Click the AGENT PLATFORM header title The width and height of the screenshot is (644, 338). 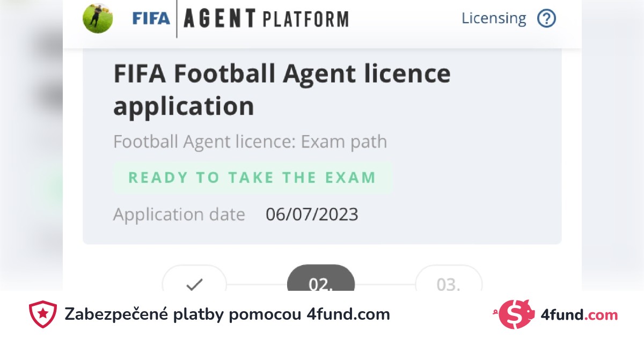click(266, 19)
